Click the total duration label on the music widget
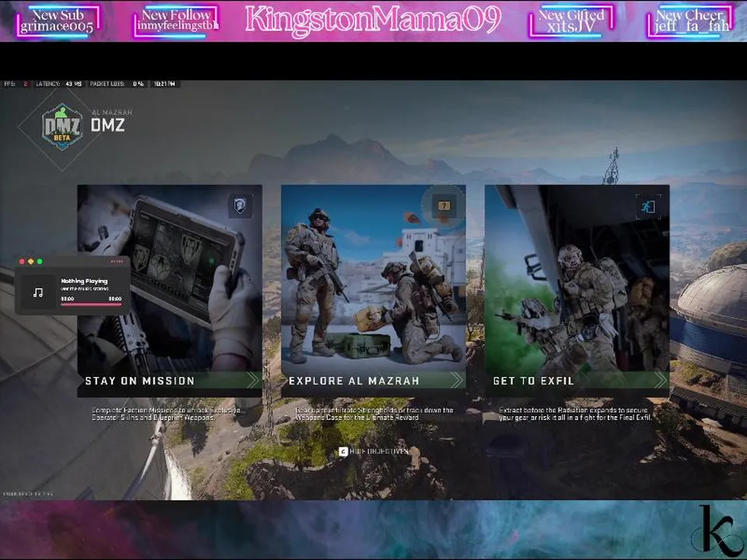 coord(115,299)
